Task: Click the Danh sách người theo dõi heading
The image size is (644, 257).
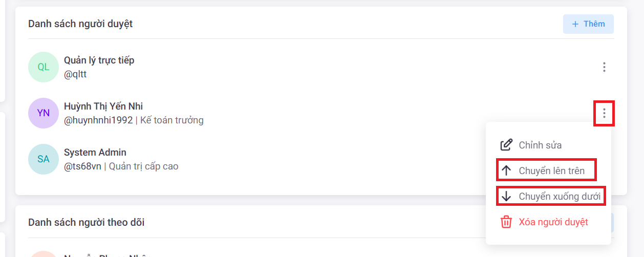Action: (86, 222)
